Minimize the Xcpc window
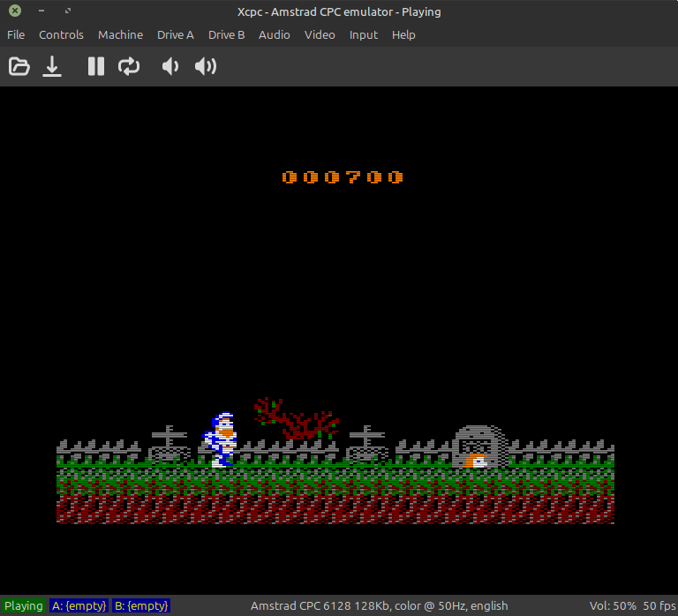This screenshot has width=678, height=616. tap(41, 11)
